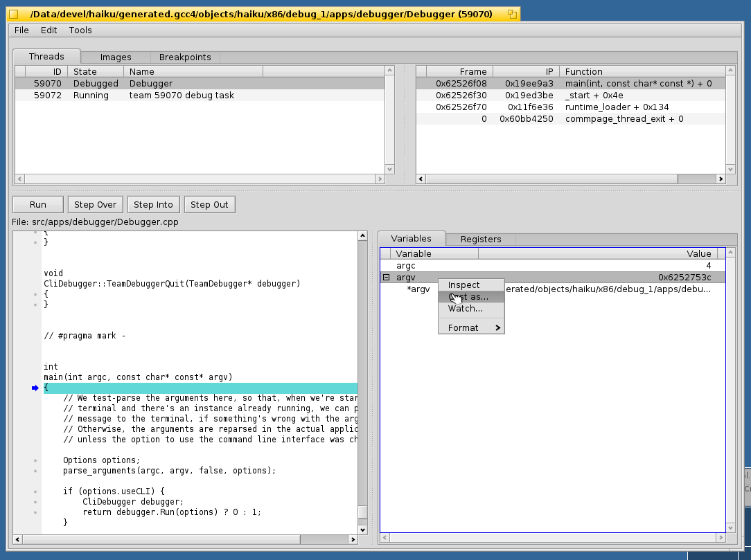Viewport: 751px width, 560px height.
Task: Open the Format submenu arrow
Action: coord(497,328)
